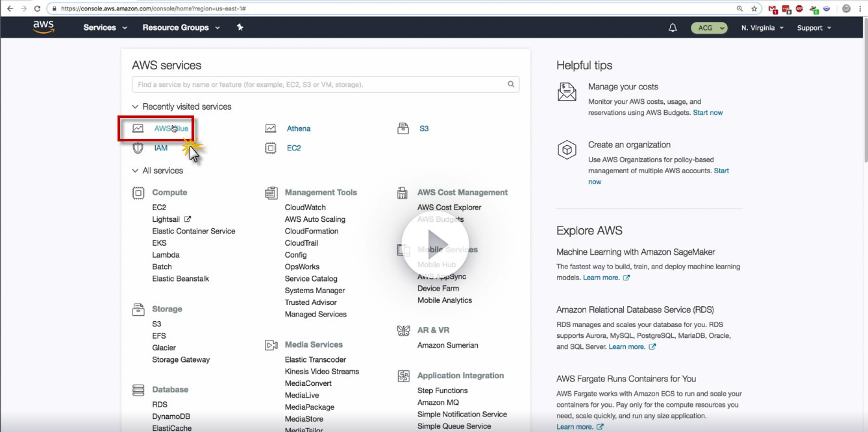The image size is (868, 432).
Task: Open Athena from recently visited
Action: coord(299,128)
